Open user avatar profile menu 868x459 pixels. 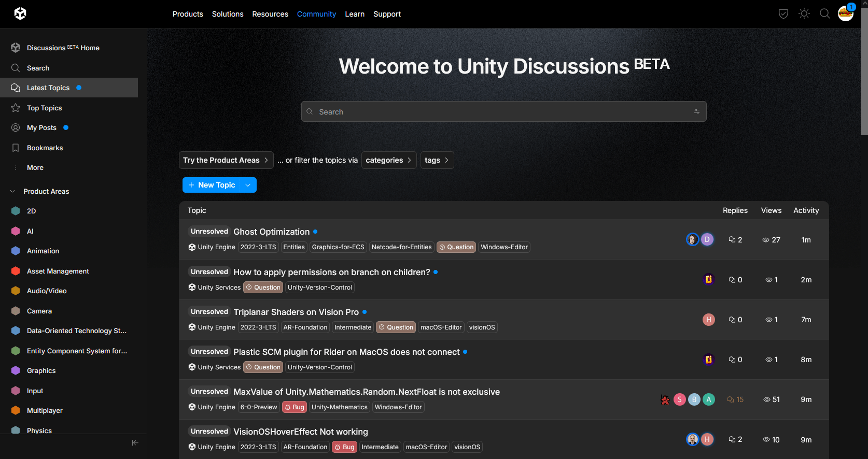(846, 13)
